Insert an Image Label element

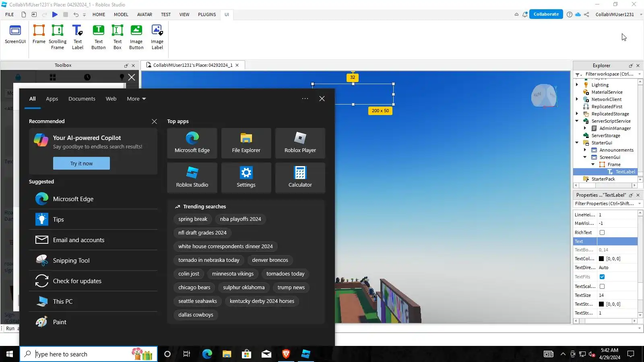click(x=157, y=37)
